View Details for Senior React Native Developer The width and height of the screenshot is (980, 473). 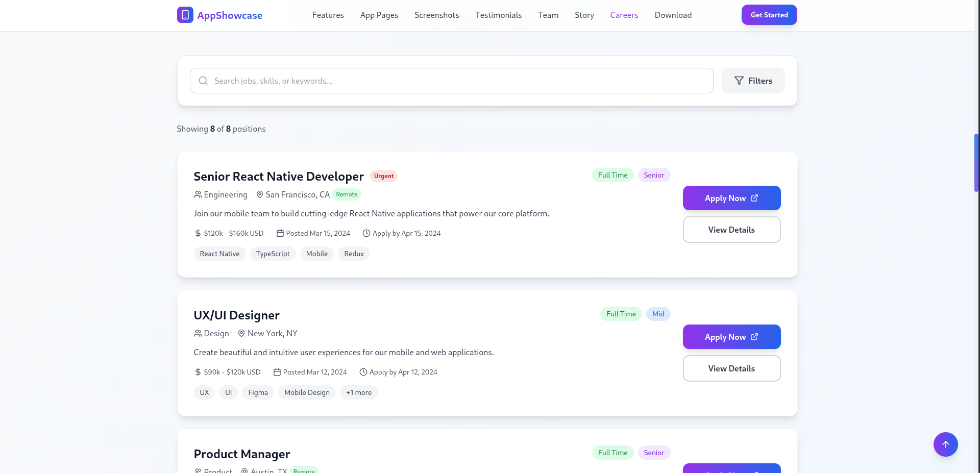tap(731, 230)
